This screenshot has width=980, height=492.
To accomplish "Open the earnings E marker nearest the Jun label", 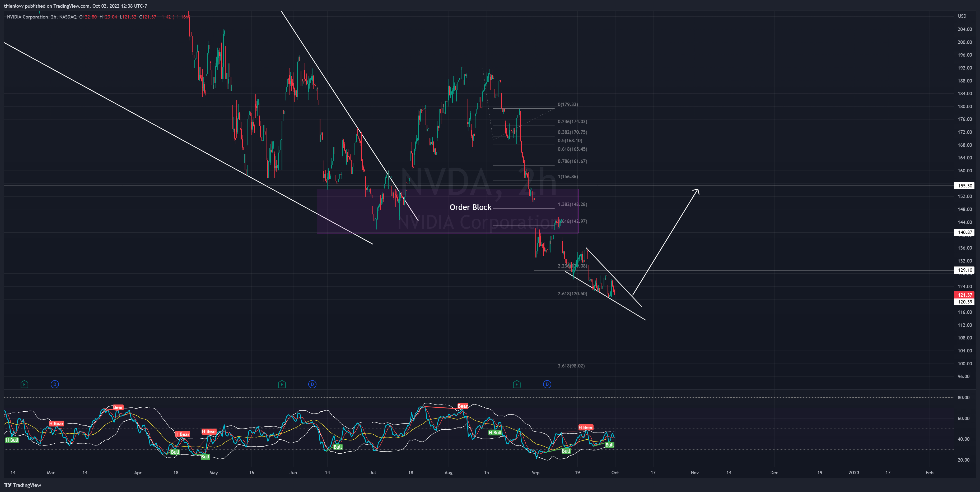I will [x=282, y=384].
